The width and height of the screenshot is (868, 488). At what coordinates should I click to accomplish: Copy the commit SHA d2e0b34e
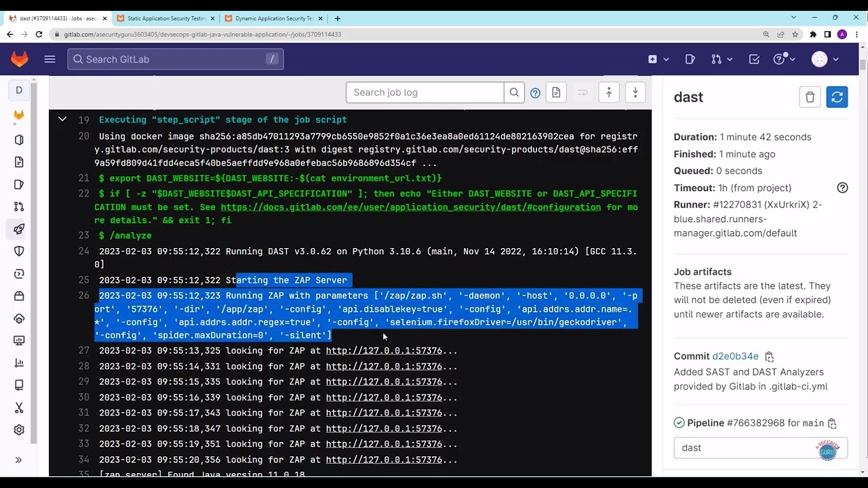(769, 357)
